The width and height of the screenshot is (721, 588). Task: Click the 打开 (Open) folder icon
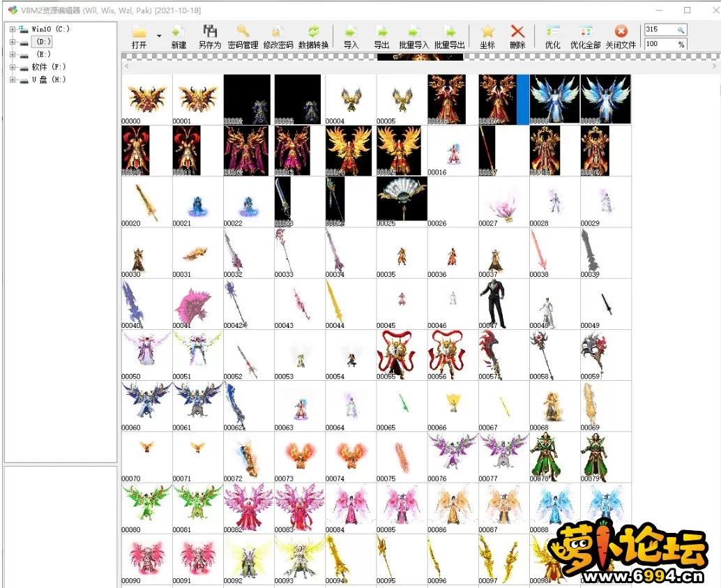click(139, 32)
